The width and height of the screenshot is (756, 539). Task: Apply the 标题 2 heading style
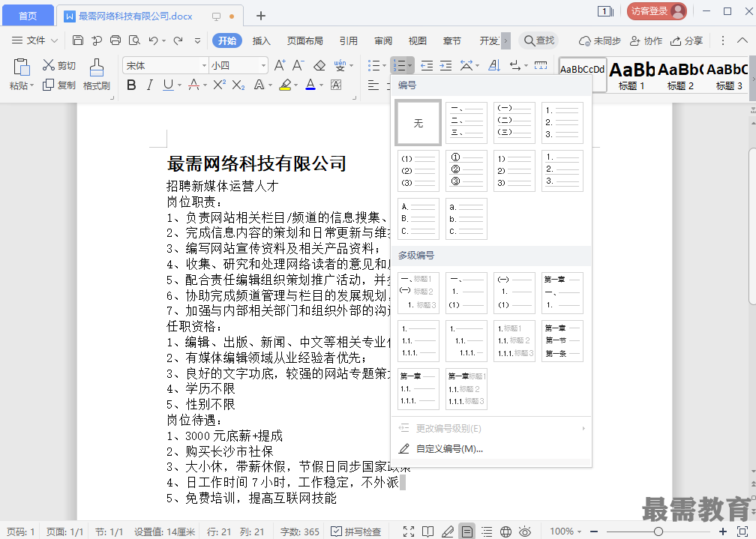point(680,76)
